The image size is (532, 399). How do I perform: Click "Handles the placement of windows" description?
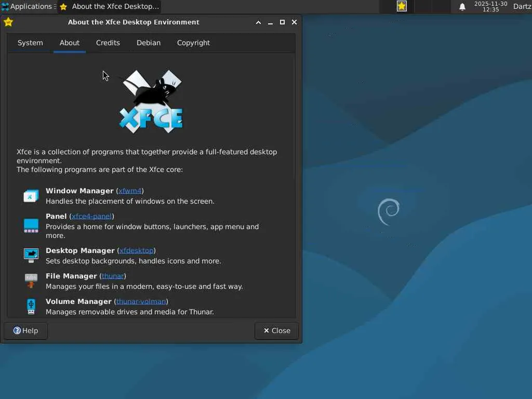(x=130, y=201)
